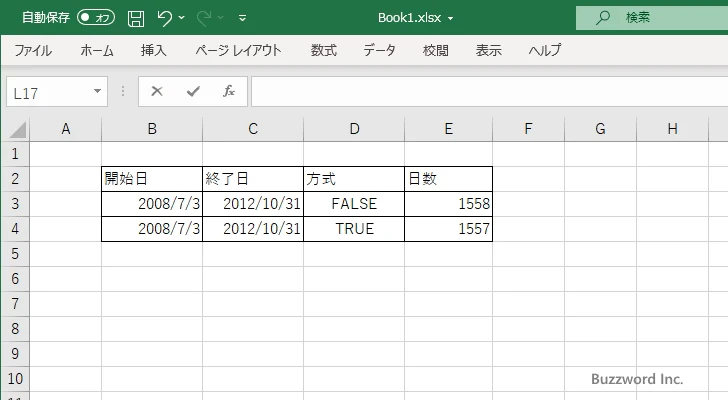728x400 pixels.
Task: Select cell with value 1557
Action: (448, 229)
